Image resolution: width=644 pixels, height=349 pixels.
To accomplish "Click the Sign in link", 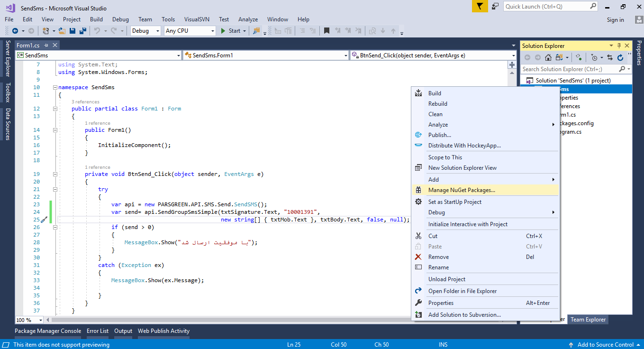I will tap(615, 20).
